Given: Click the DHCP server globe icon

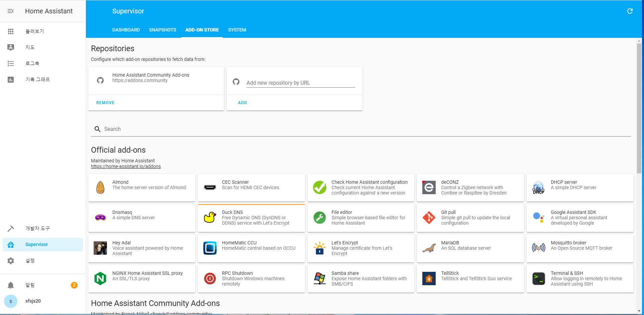Looking at the screenshot, I should (539, 187).
